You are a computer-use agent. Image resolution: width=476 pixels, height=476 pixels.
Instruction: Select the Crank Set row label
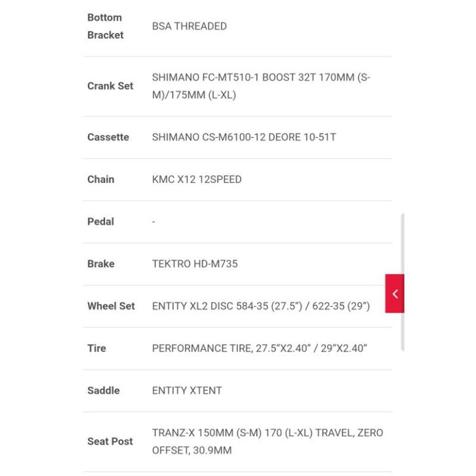pos(110,86)
